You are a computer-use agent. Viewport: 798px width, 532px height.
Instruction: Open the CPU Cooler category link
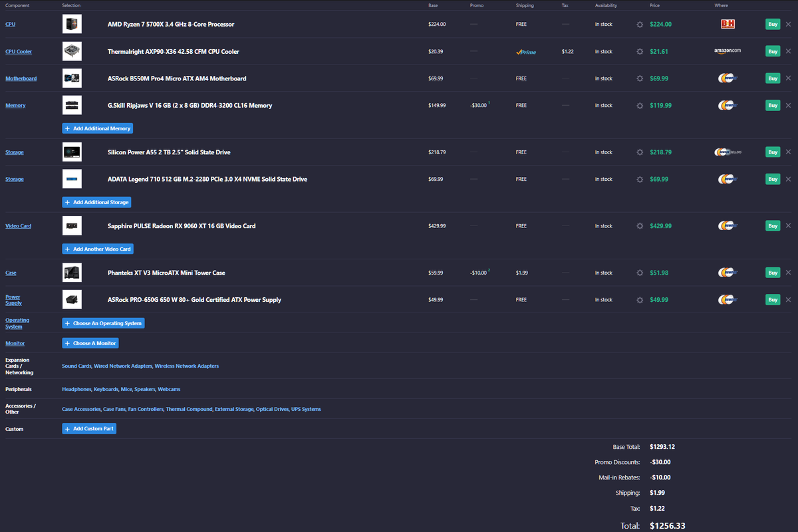click(x=19, y=51)
